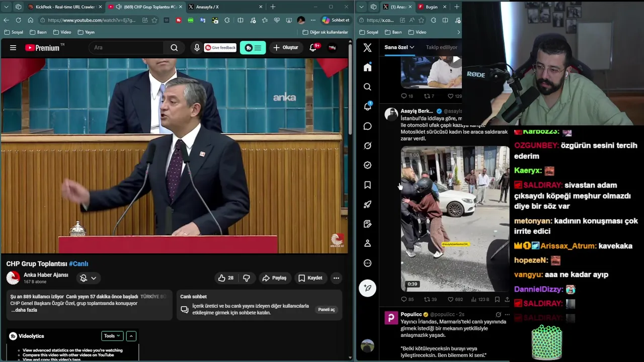This screenshot has height=362, width=644.
Task: Open tab list dropdown in YouTube window
Action: pyautogui.click(x=7, y=7)
